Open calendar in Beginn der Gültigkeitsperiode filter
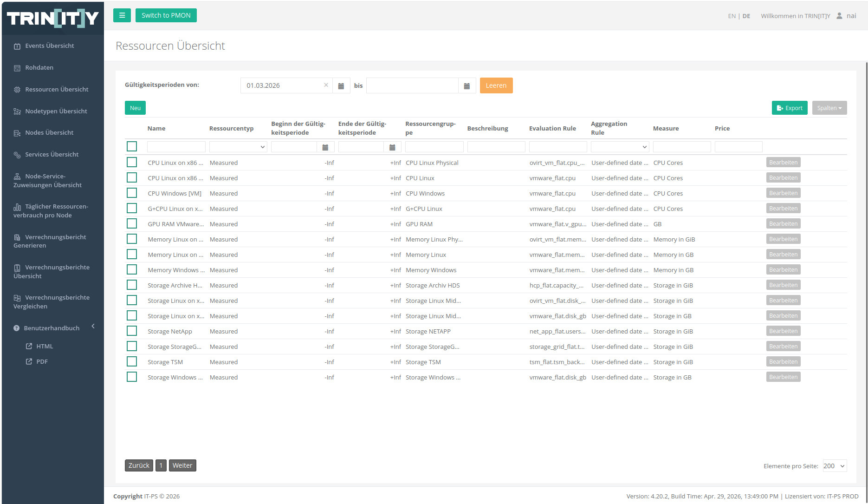The height and width of the screenshot is (504, 868). (325, 147)
